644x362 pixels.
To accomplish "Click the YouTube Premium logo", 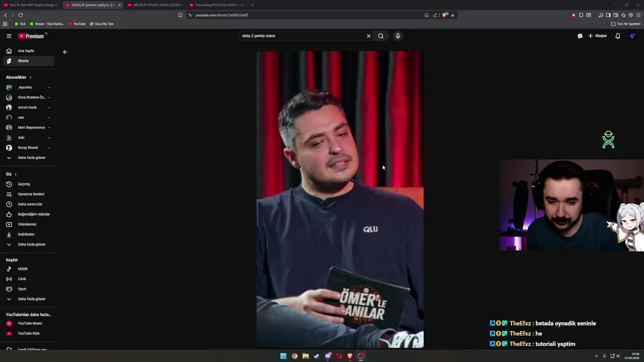I will [31, 36].
